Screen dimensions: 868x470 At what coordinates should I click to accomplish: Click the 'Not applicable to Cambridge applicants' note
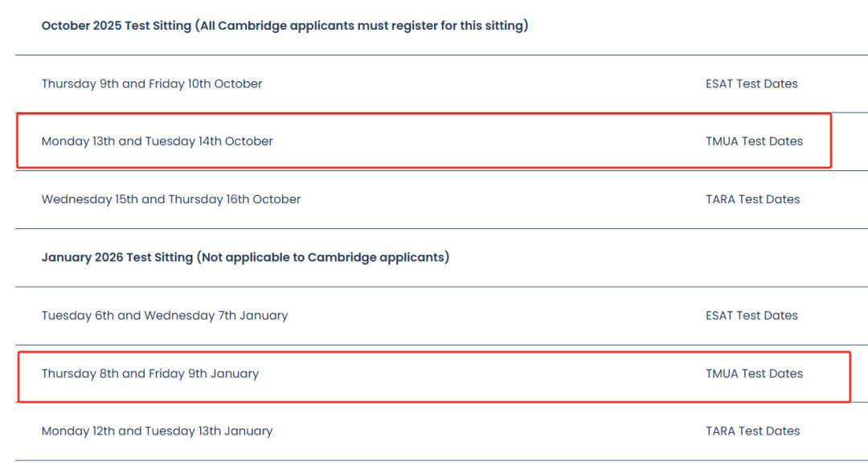click(323, 257)
